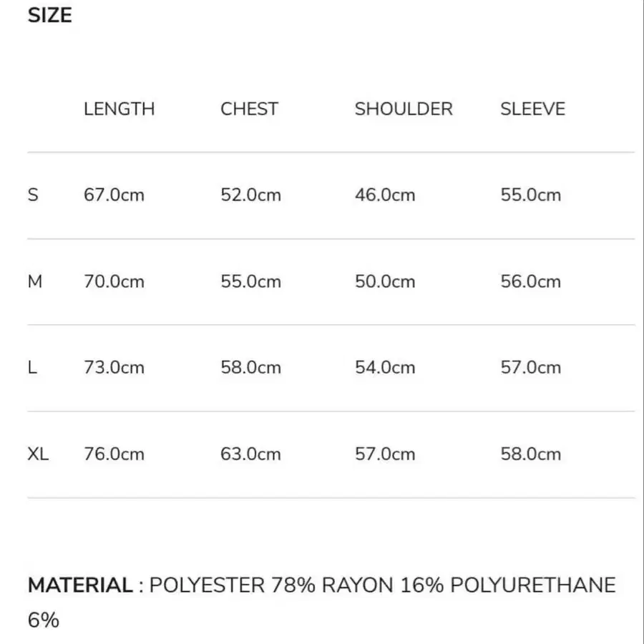Click the 54.0cm shoulder value
The height and width of the screenshot is (644, 644).
pos(385,368)
